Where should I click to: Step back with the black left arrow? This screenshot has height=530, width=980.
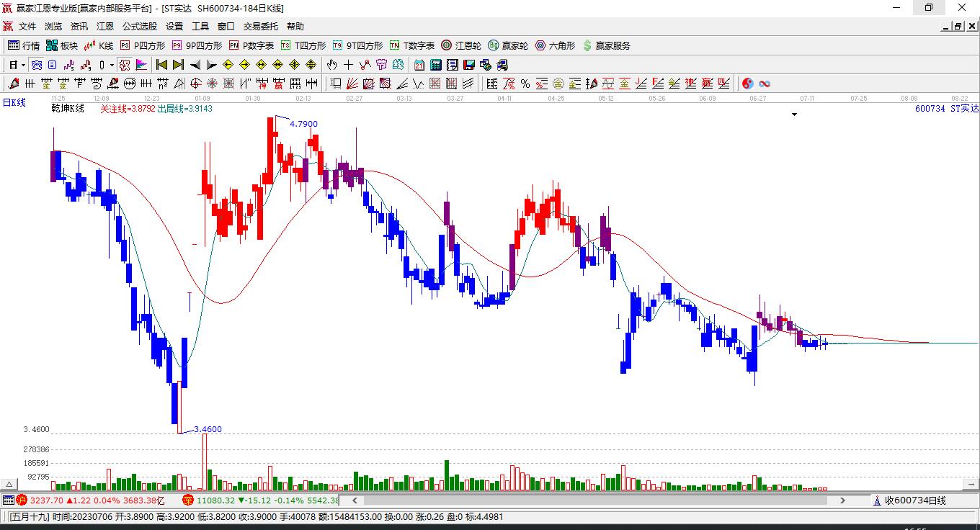pos(195,65)
